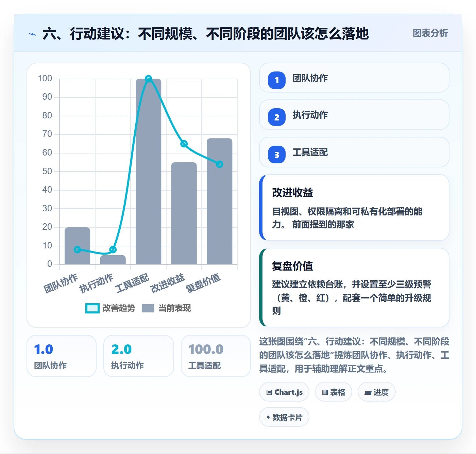Click the 进度 tag chip
The height and width of the screenshot is (454, 476).
click(x=377, y=392)
